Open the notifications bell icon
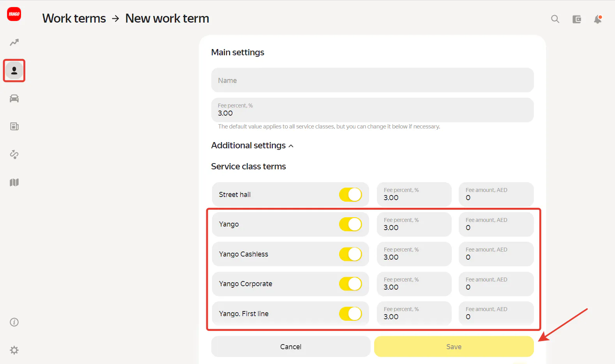This screenshot has height=364, width=615. click(x=598, y=19)
